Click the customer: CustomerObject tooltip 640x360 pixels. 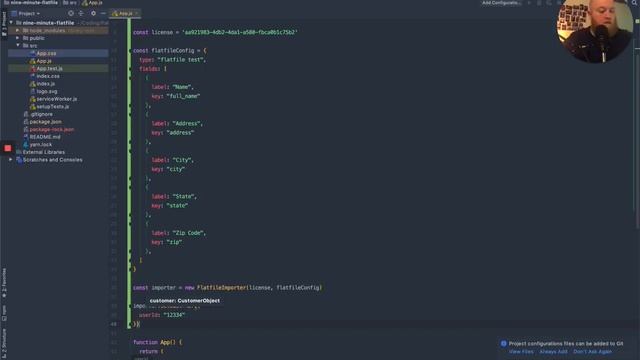pos(184,301)
